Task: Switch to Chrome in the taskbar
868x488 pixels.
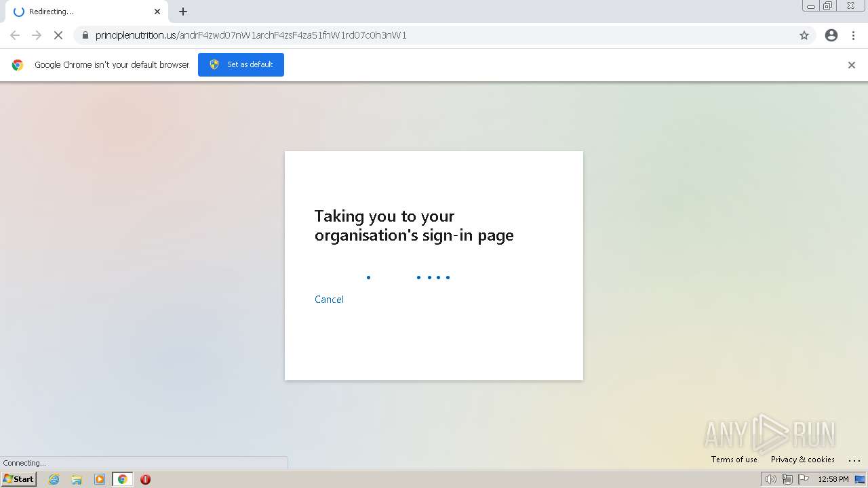Action: [123, 479]
